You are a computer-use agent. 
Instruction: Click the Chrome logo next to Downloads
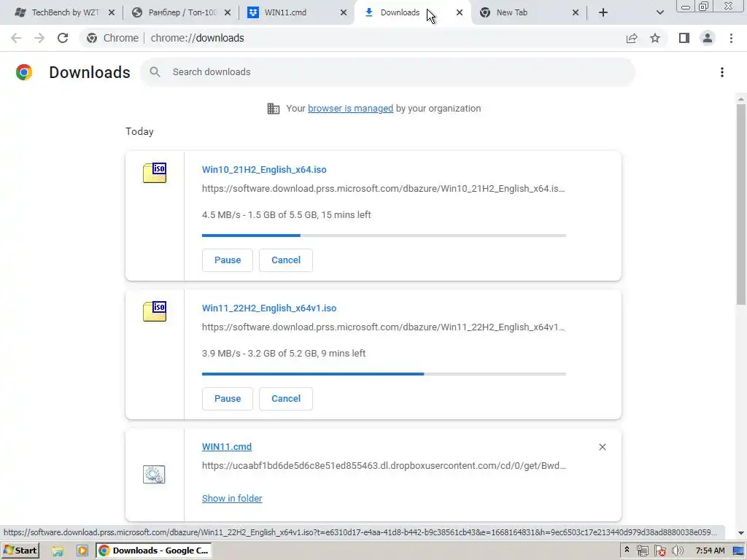point(24,72)
